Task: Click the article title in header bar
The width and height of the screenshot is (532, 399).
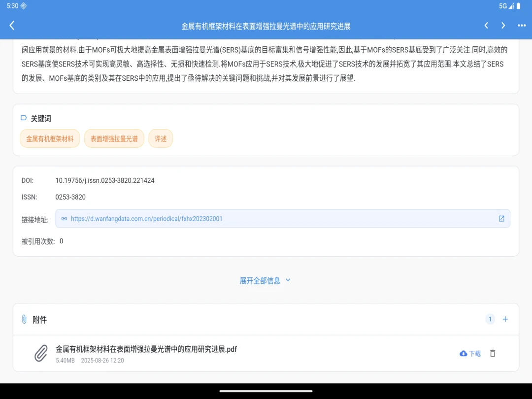Action: click(x=266, y=26)
